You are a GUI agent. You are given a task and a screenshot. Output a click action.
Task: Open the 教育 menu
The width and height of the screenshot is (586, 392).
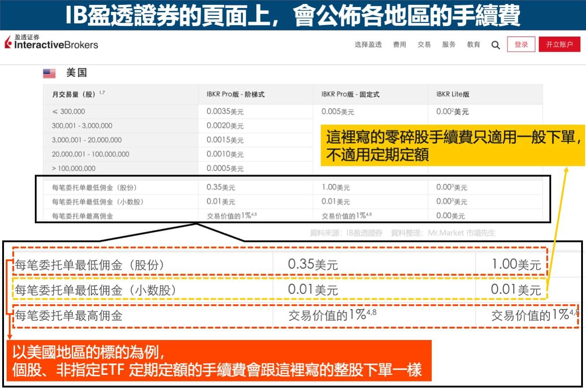(474, 45)
